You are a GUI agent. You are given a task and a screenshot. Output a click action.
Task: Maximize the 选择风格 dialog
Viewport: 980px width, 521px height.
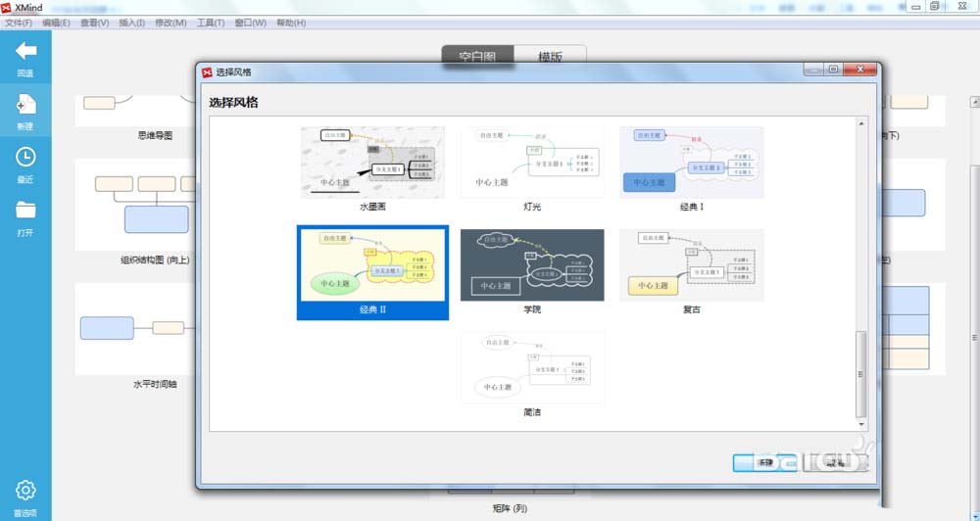833,70
